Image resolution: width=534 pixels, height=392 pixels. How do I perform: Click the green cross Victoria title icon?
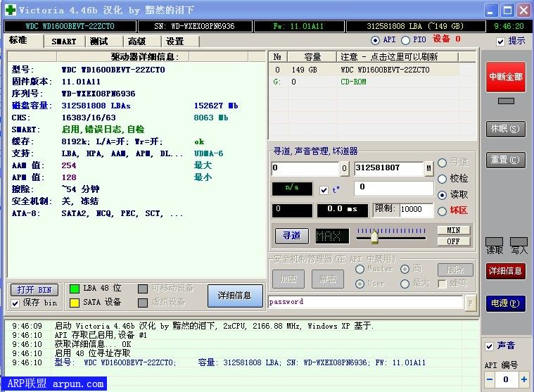pos(9,11)
